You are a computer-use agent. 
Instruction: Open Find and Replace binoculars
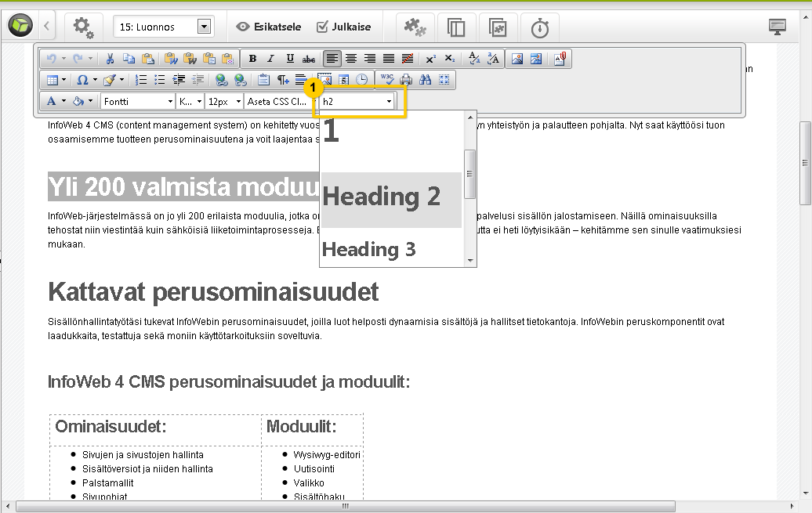coord(425,80)
